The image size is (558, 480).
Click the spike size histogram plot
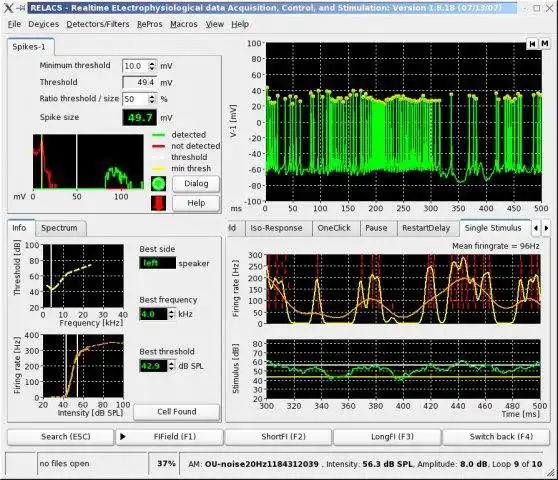[88, 162]
